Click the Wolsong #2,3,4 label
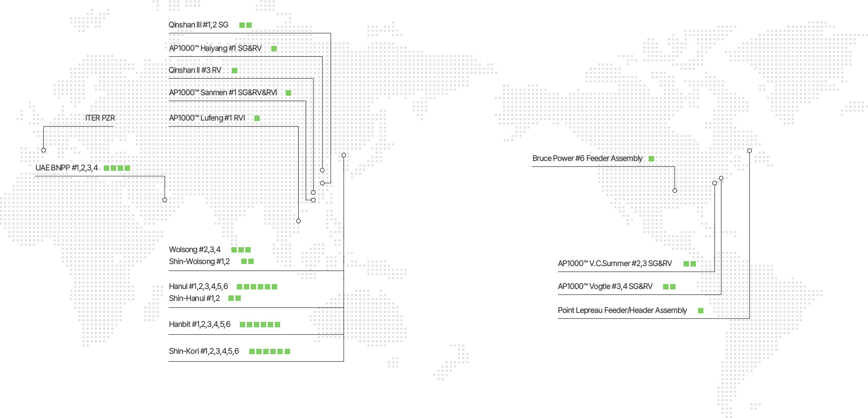The image size is (868, 418). (x=194, y=250)
